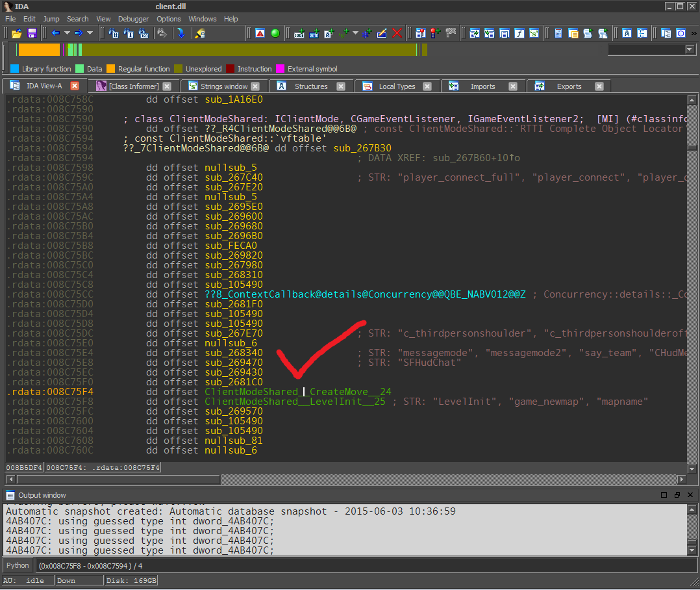
Task: Click the add breakpoint traffic light icon
Action: [436, 34]
